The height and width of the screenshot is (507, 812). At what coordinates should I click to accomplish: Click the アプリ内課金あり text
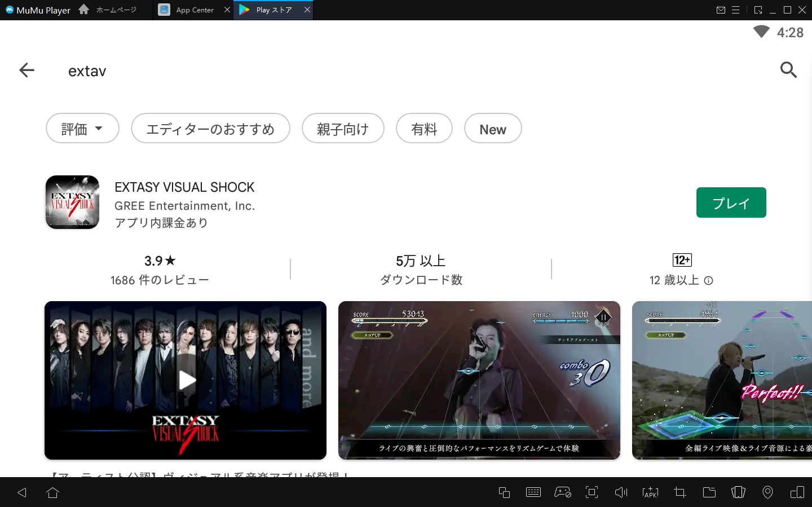(x=161, y=223)
